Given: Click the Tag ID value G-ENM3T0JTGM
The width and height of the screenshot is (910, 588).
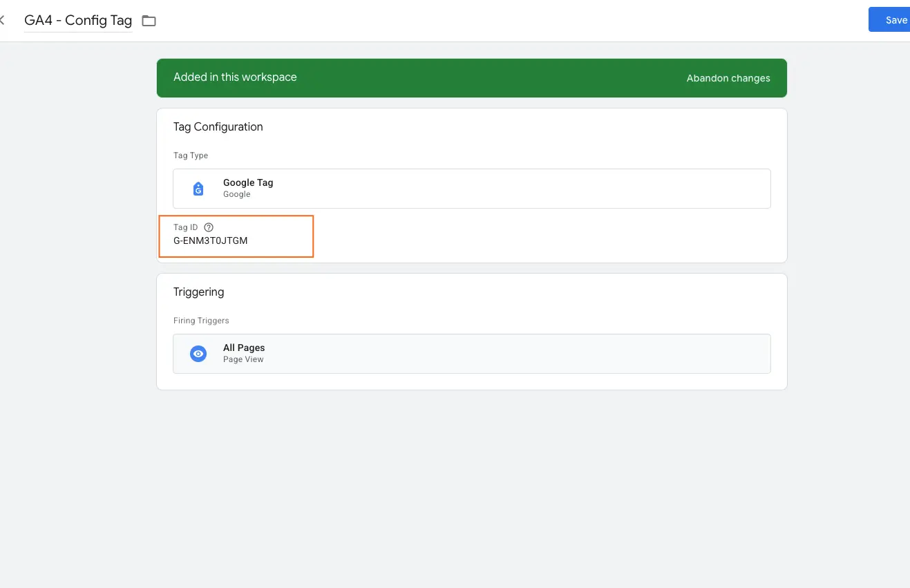Looking at the screenshot, I should [x=211, y=241].
